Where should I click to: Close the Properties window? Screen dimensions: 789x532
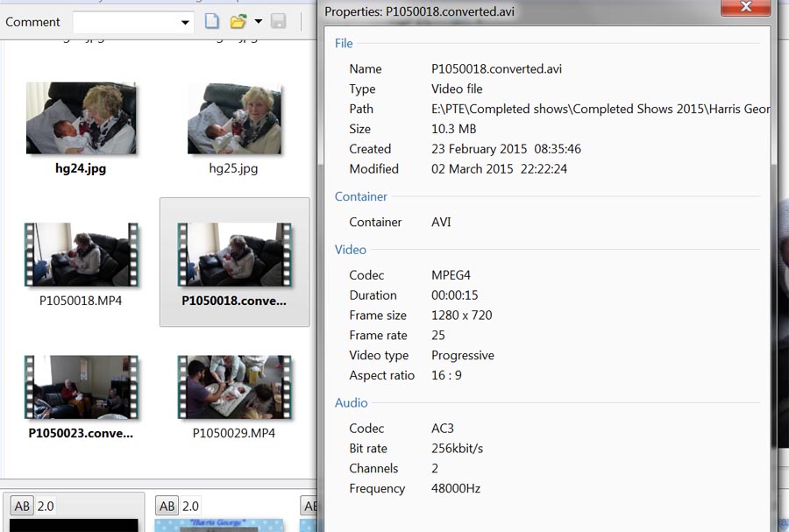coord(746,8)
